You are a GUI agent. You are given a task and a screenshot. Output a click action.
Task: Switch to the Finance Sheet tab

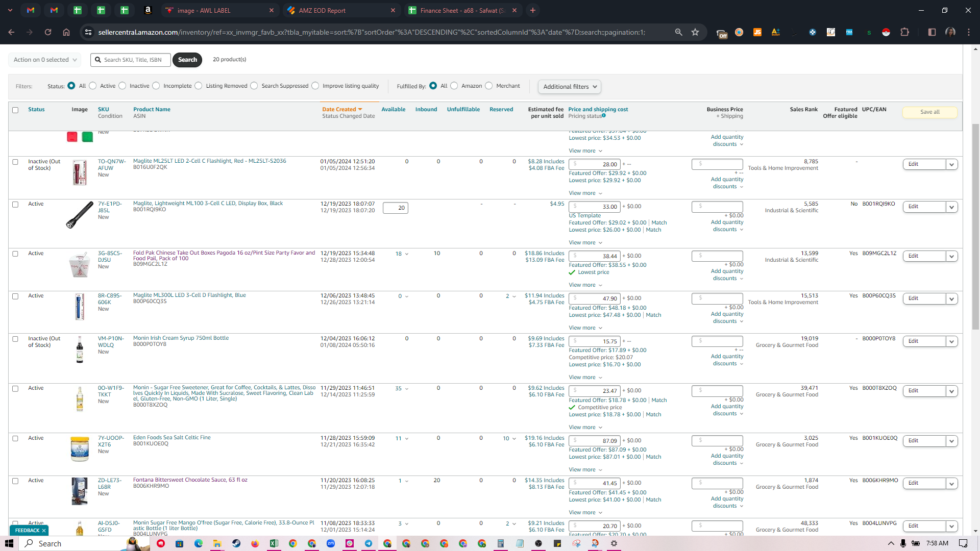coord(462,10)
